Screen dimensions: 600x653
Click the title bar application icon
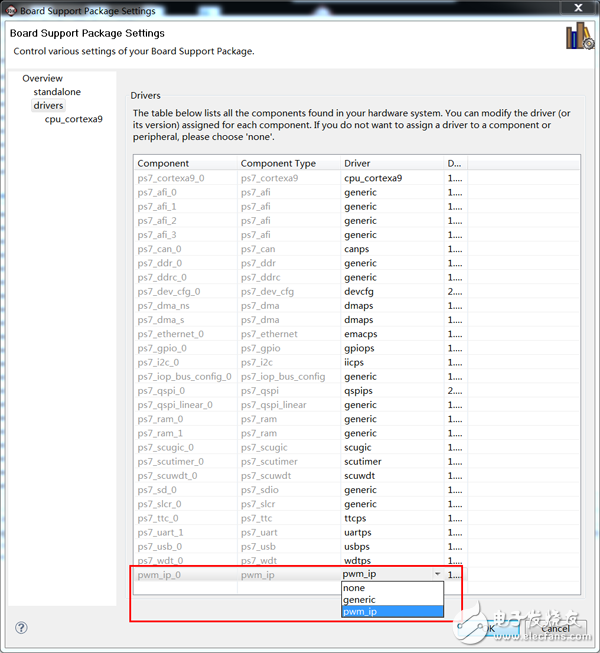coord(11,11)
